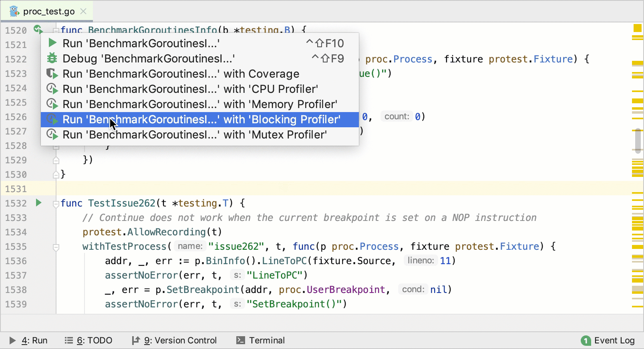The height and width of the screenshot is (349, 644).
Task: Click line number 1531 in gutter
Action: pos(16,189)
